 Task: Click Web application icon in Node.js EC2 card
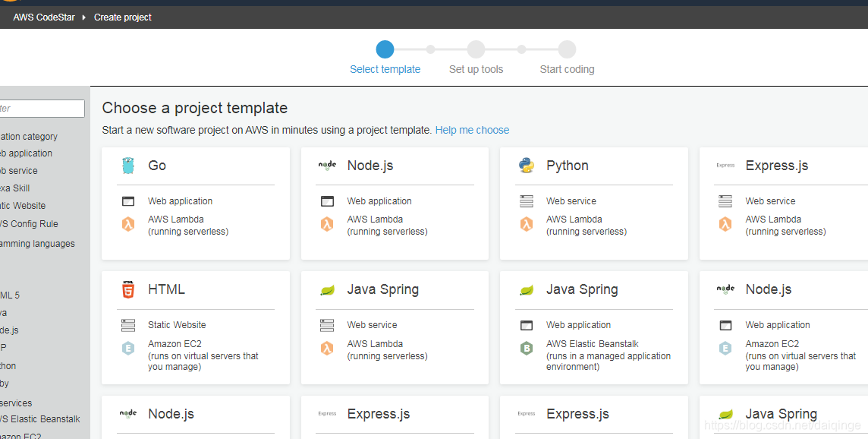725,325
